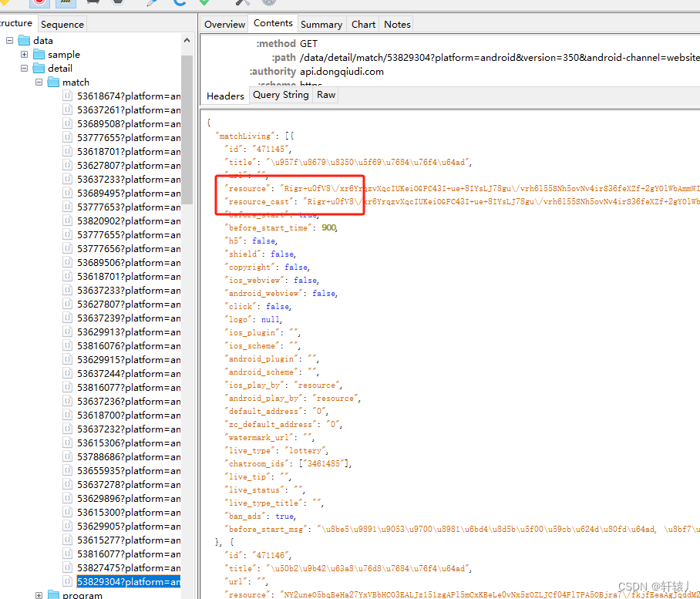Click the tree scrollbar up arrow
Image resolution: width=700 pixels, height=599 pixels.
click(x=187, y=41)
